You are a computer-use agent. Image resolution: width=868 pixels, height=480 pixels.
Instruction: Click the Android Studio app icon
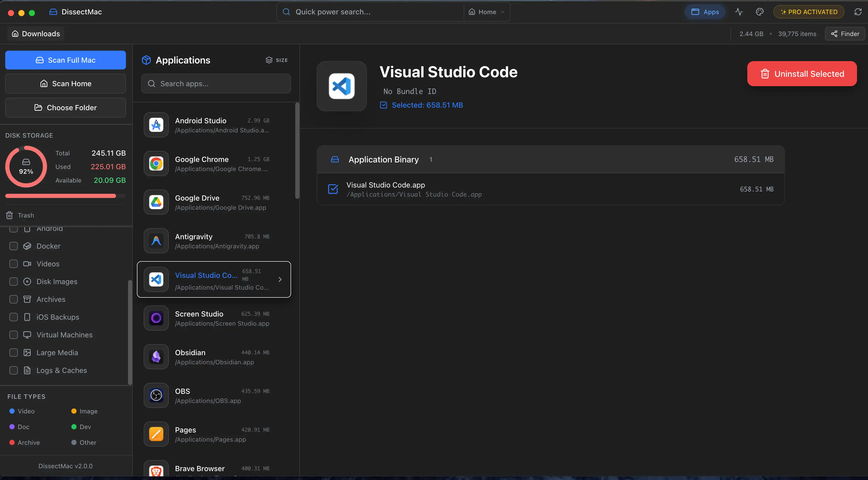[x=156, y=125]
